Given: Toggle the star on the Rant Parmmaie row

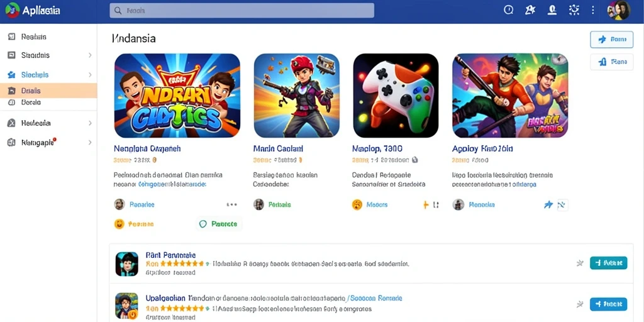Looking at the screenshot, I should point(580,263).
